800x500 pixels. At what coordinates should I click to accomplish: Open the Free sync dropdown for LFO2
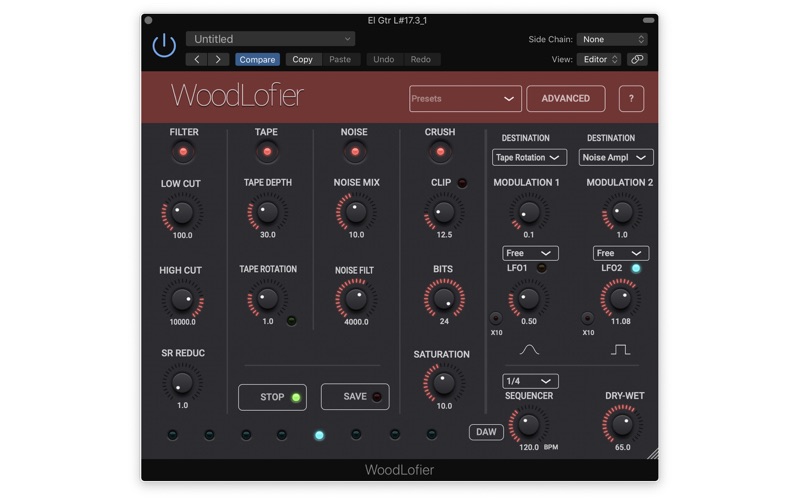tap(621, 253)
